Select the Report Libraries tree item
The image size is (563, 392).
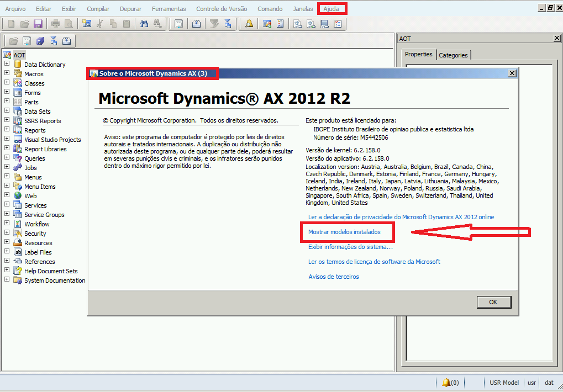point(45,149)
